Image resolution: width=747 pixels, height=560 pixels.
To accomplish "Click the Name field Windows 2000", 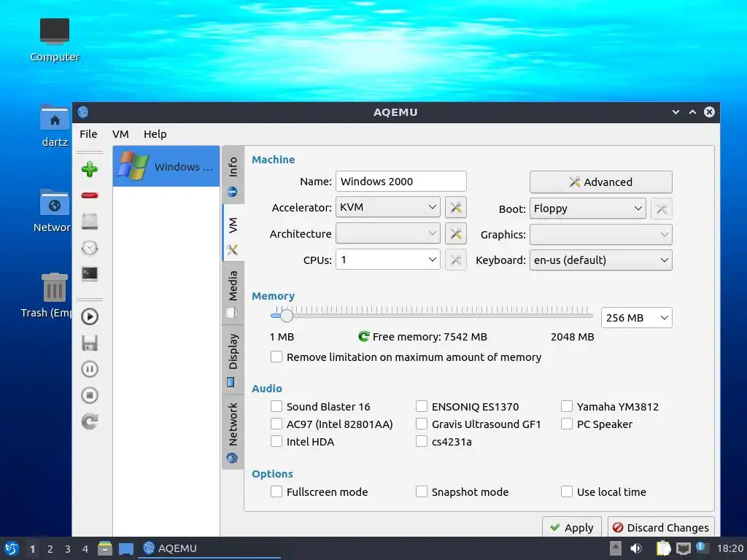I will pos(401,182).
